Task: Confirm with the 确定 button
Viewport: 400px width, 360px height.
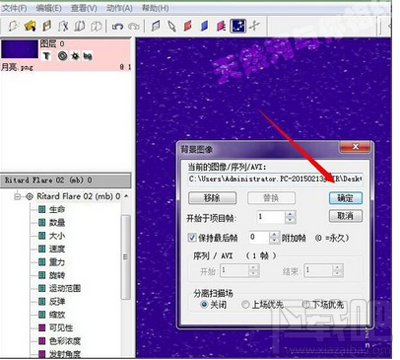Action: 345,198
